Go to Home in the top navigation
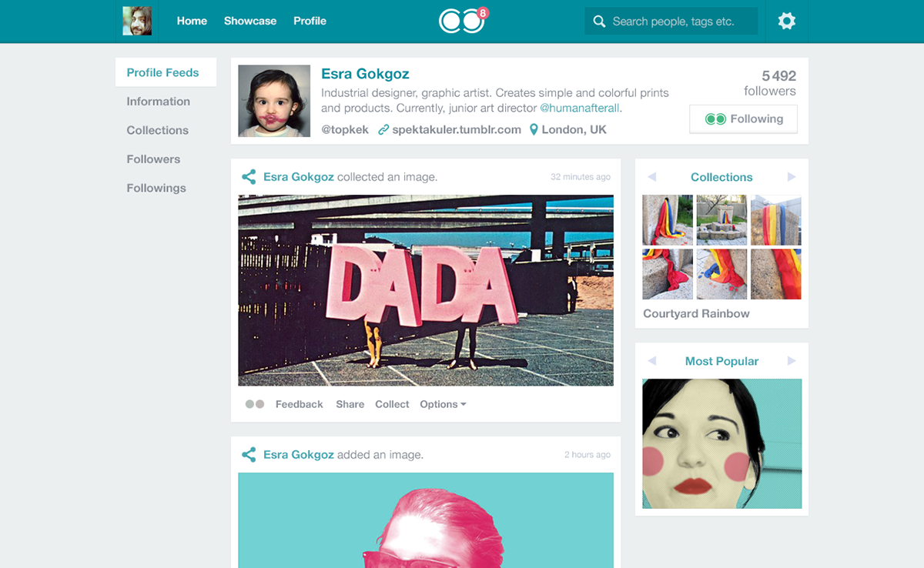Image resolution: width=924 pixels, height=568 pixels. 192,21
